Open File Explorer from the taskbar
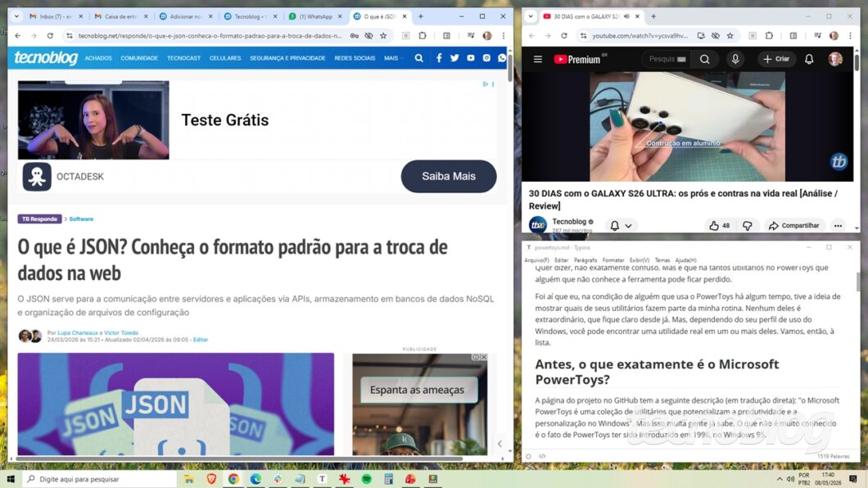This screenshot has width=868, height=488. (x=189, y=479)
